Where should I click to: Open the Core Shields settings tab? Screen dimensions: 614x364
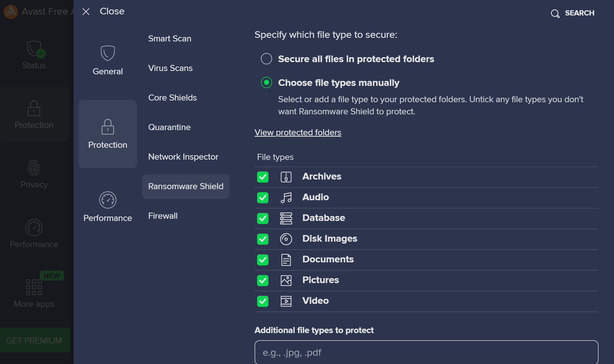point(173,98)
